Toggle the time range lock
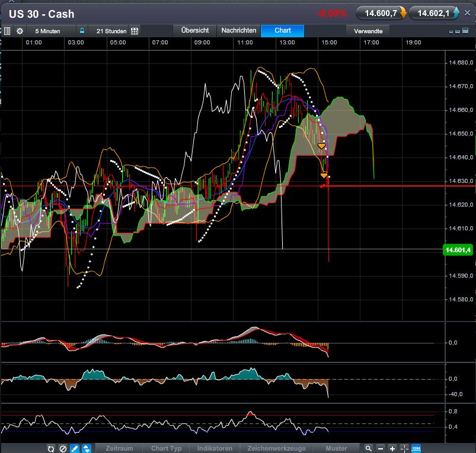The image size is (476, 453). (x=82, y=31)
